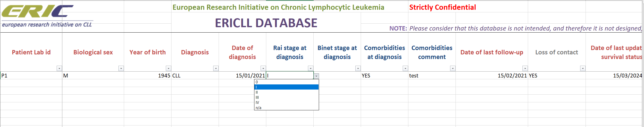644x127 pixels.
Task: Click the 1945 year of birth cell
Action: point(148,76)
